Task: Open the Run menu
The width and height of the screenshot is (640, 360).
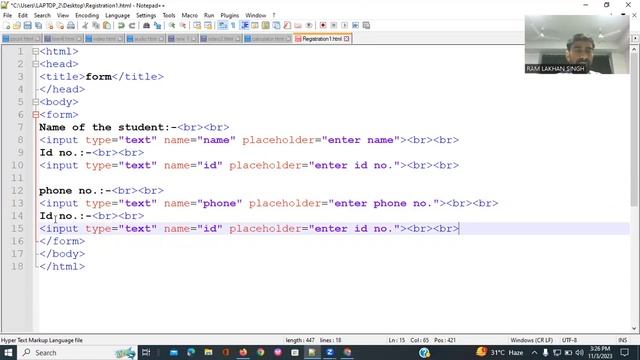Action: click(209, 16)
